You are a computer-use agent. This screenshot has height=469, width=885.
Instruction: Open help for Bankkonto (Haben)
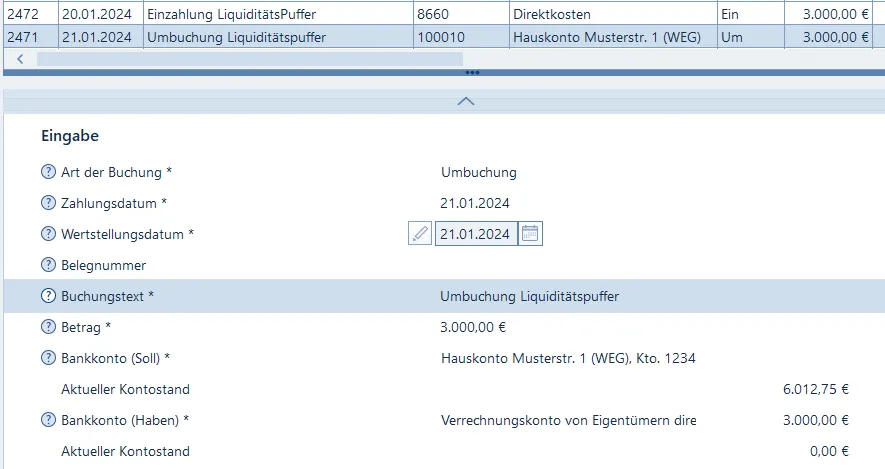click(x=48, y=420)
